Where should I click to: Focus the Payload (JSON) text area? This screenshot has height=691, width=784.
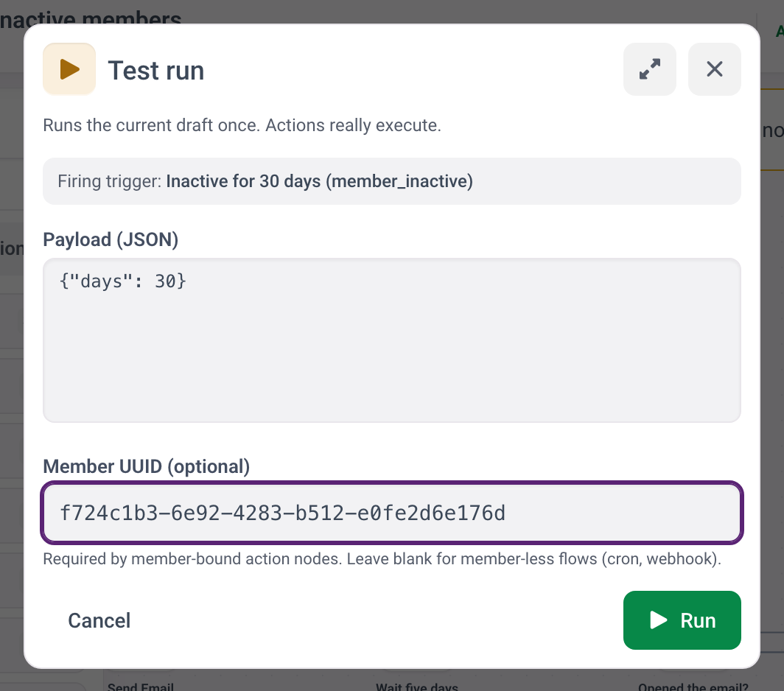(392, 340)
